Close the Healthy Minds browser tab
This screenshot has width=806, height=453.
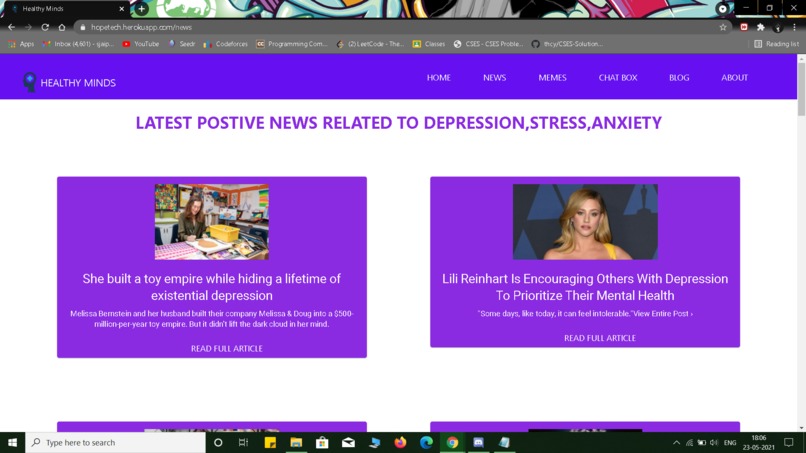point(122,9)
